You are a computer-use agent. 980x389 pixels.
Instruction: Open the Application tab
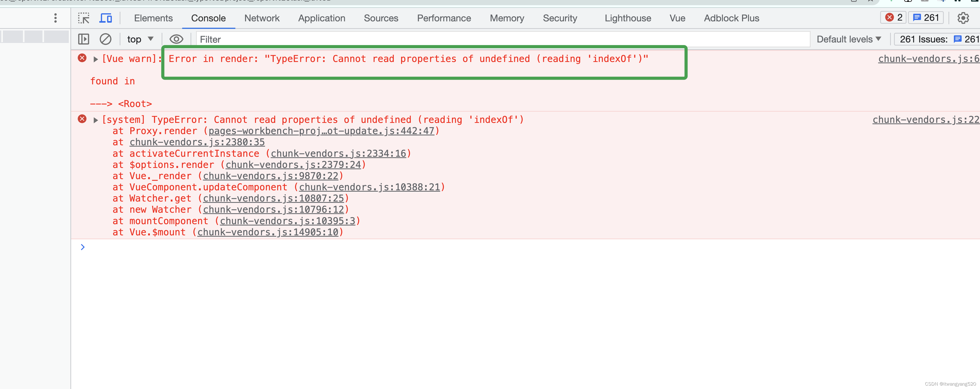tap(321, 18)
